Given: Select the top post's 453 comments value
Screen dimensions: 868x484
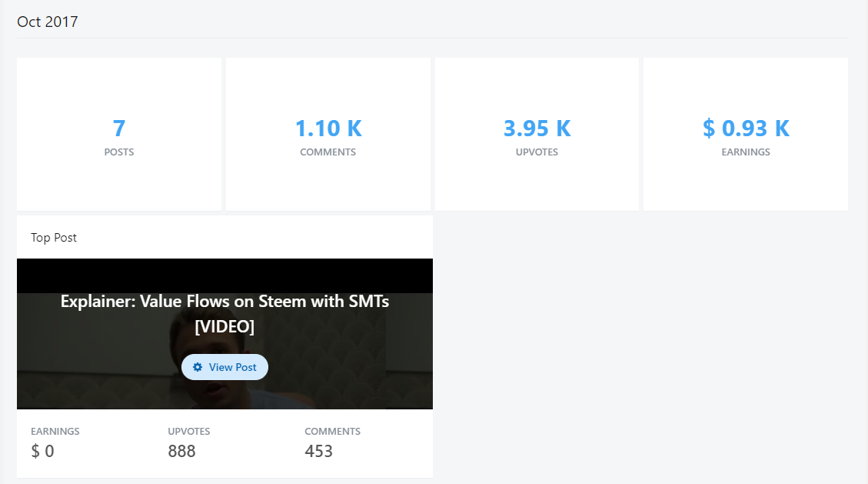Looking at the screenshot, I should [x=319, y=451].
